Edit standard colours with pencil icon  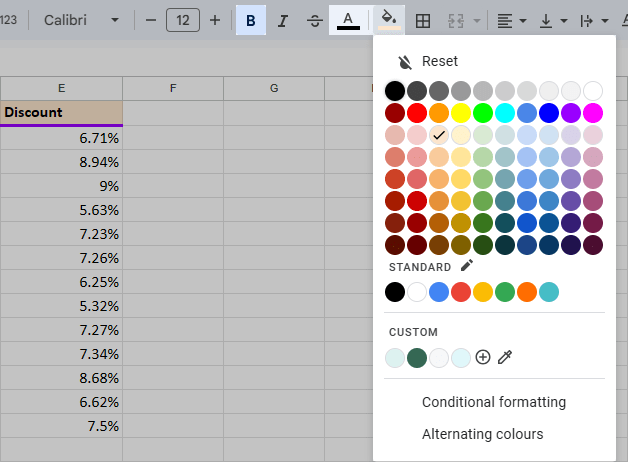(467, 265)
